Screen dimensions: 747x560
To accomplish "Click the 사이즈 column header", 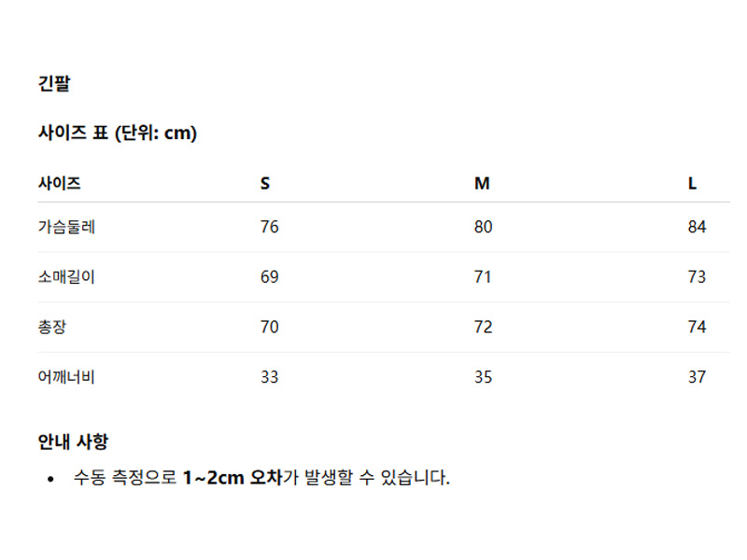I will 59,183.
